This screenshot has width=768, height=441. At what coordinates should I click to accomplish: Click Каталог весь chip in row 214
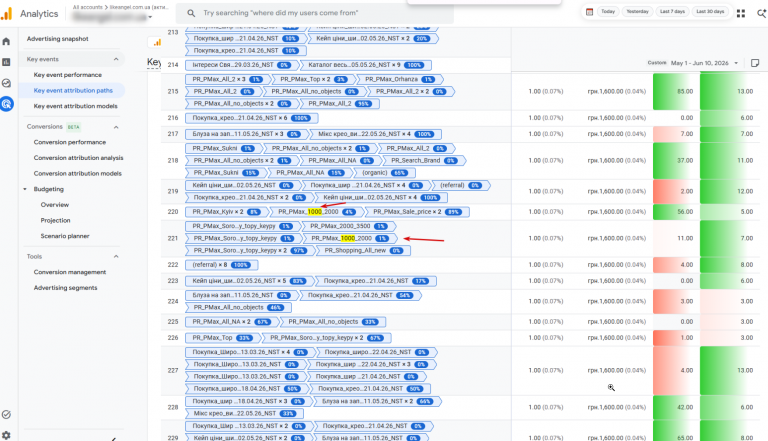point(366,65)
